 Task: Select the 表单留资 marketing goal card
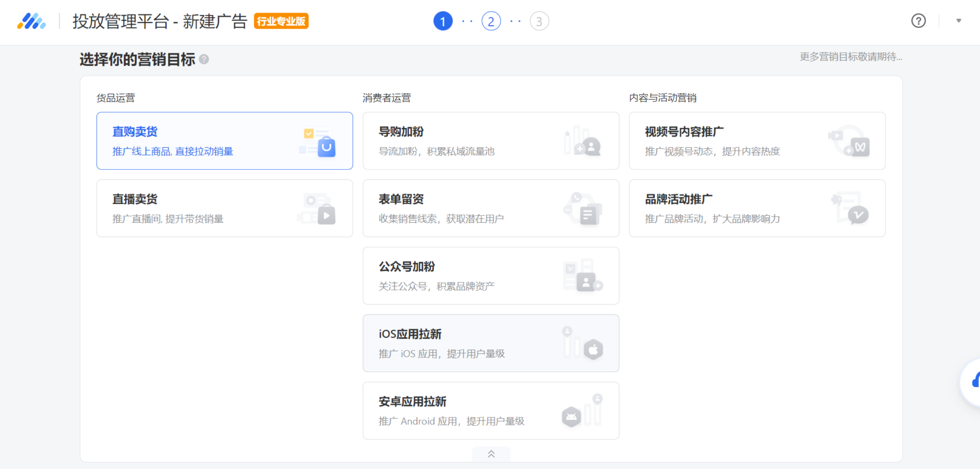[491, 208]
